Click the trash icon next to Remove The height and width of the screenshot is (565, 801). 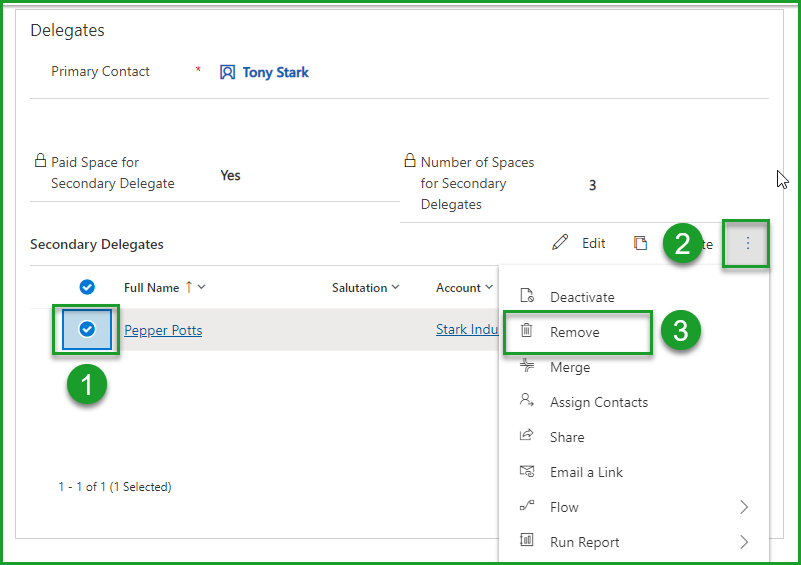[x=527, y=332]
